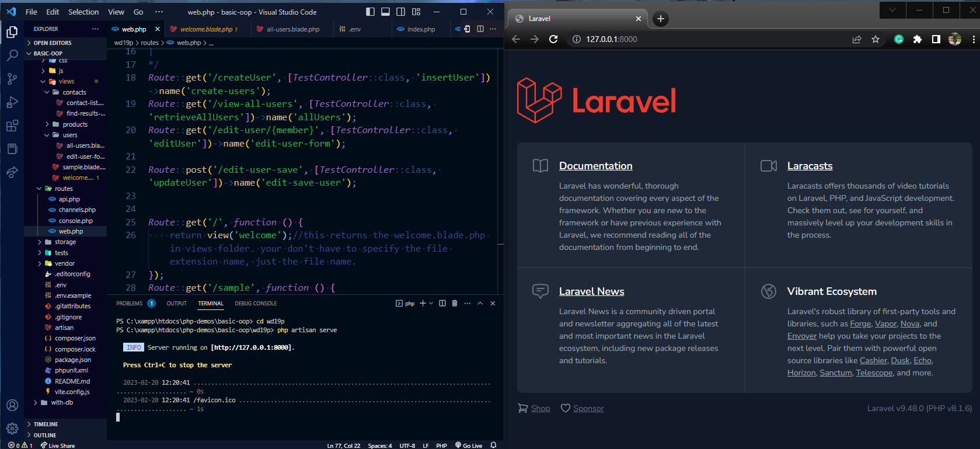Viewport: 980px width, 449px height.
Task: Kill the terminal with the trash icon
Action: [x=455, y=303]
